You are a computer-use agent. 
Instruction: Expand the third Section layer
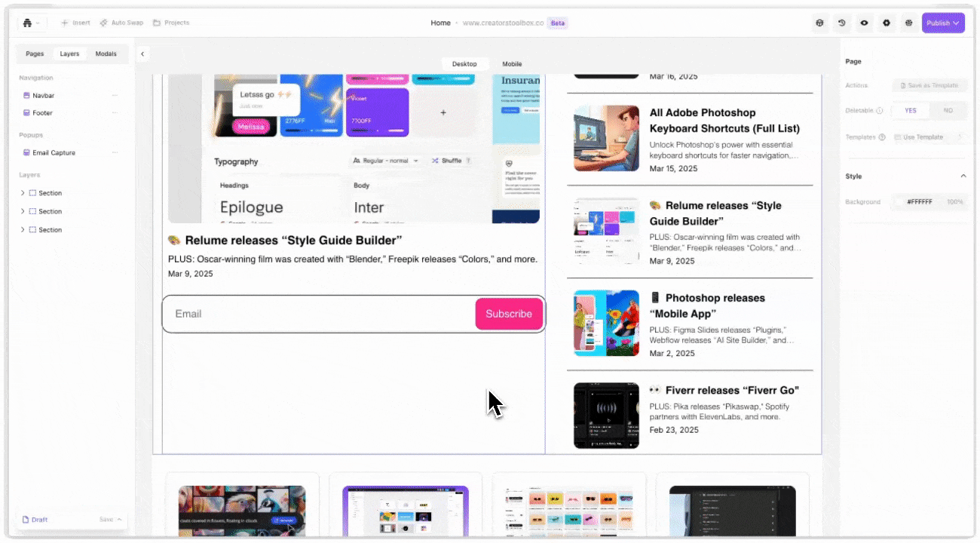pyautogui.click(x=23, y=230)
